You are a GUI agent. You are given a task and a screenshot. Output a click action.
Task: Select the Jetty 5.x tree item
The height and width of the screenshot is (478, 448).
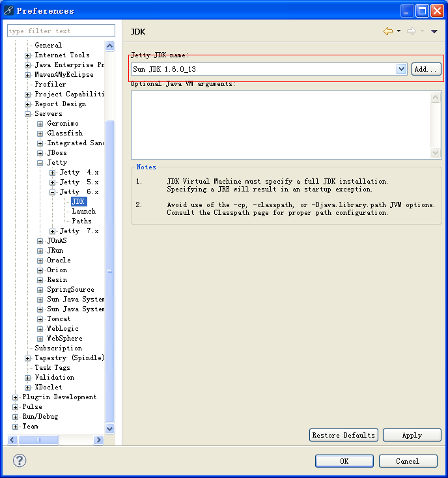pyautogui.click(x=79, y=182)
